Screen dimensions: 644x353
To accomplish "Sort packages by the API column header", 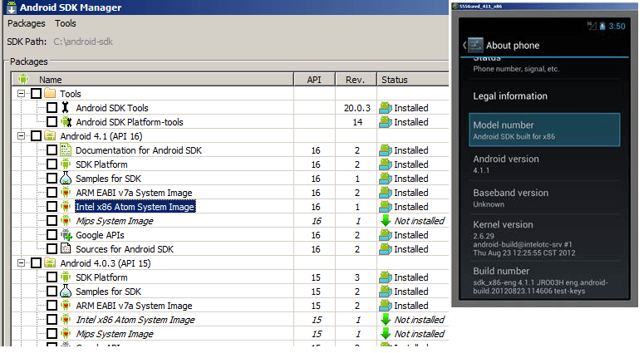I will pyautogui.click(x=314, y=80).
